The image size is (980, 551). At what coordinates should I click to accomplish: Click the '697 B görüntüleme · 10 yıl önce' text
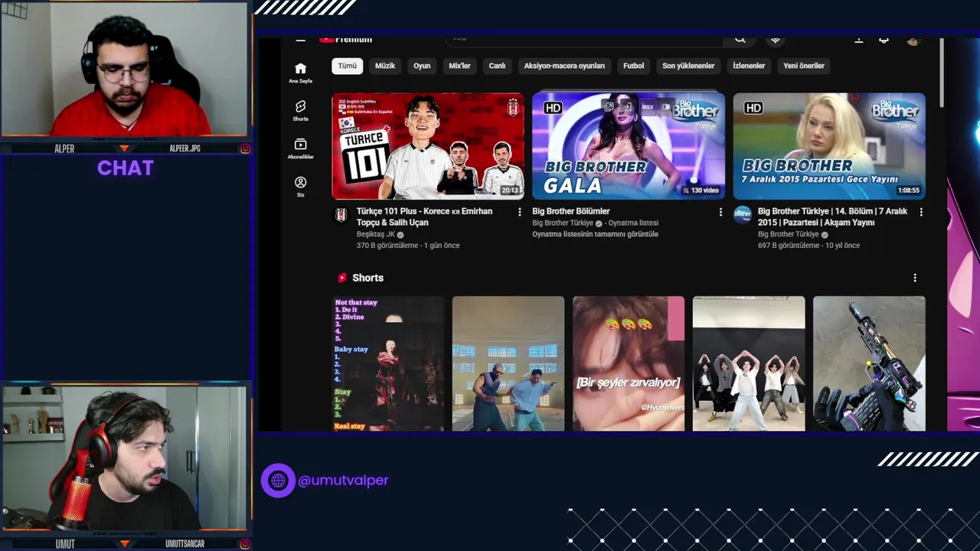click(x=808, y=246)
